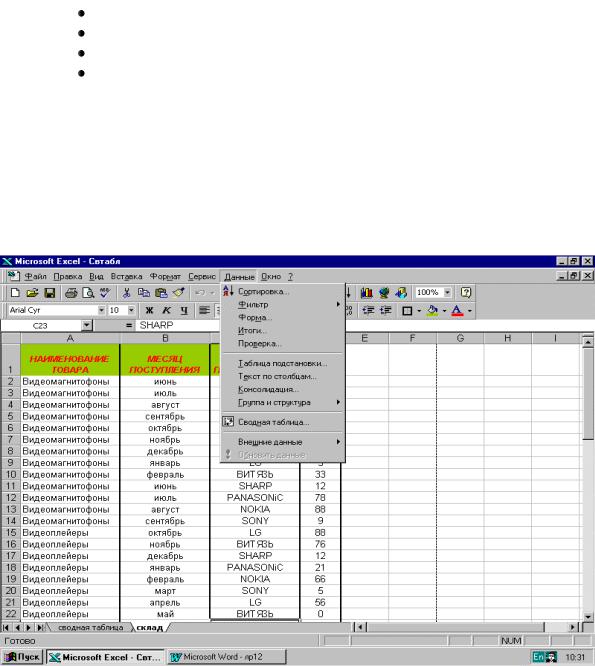The height and width of the screenshot is (666, 595).
Task: Click the Copy toolbar icon
Action: pyautogui.click(x=144, y=293)
